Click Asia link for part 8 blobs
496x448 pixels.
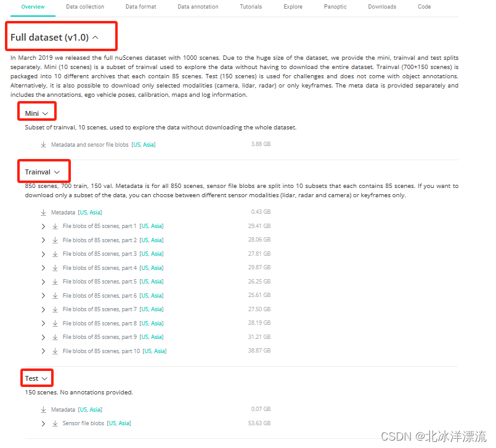click(157, 324)
